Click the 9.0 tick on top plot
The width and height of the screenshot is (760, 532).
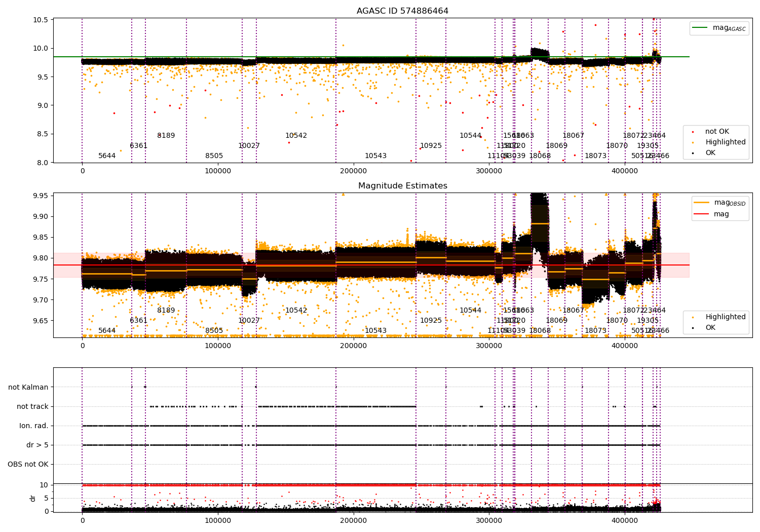click(x=43, y=105)
